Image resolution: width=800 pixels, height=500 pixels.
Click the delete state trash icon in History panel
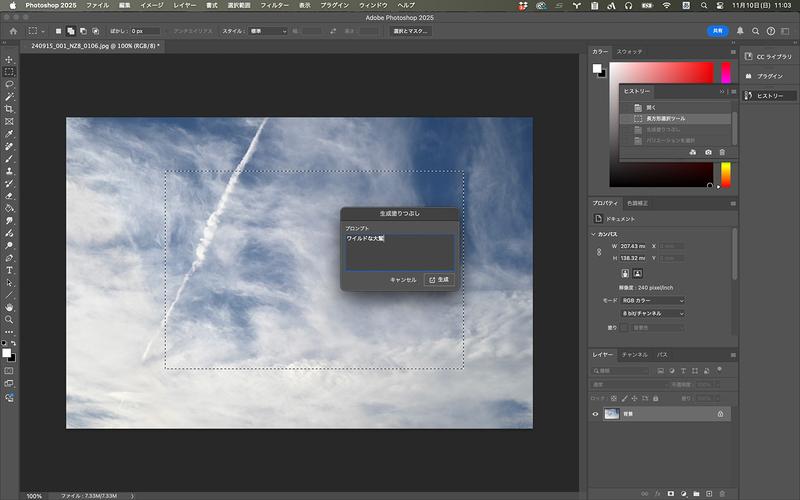click(722, 152)
